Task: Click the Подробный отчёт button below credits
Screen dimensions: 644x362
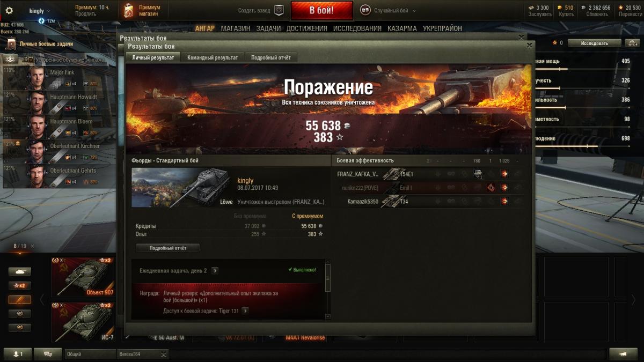Action: tap(168, 248)
